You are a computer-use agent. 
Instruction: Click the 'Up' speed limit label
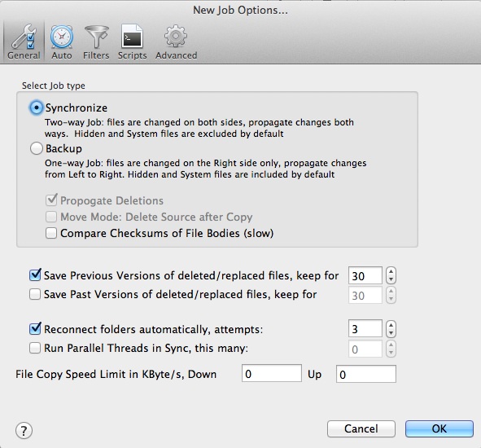coord(314,375)
